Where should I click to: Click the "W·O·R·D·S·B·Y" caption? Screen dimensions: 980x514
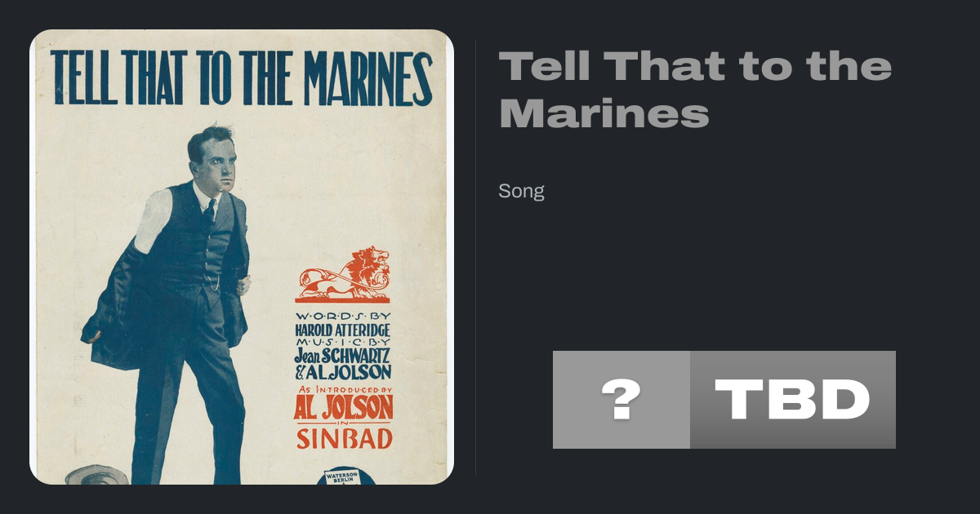[x=343, y=316]
